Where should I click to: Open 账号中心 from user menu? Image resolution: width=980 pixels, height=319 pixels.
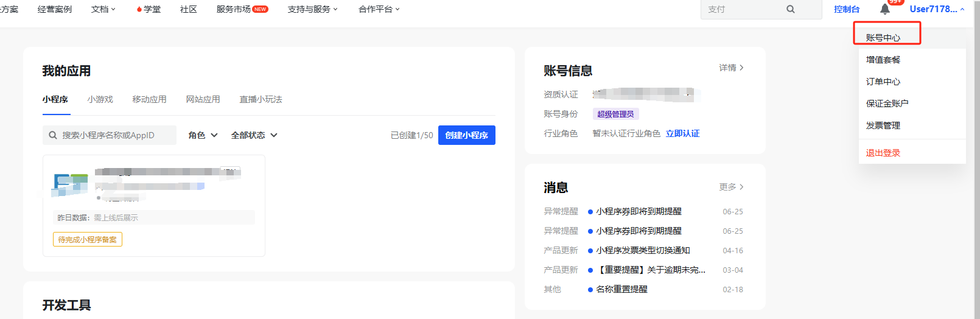tap(883, 38)
